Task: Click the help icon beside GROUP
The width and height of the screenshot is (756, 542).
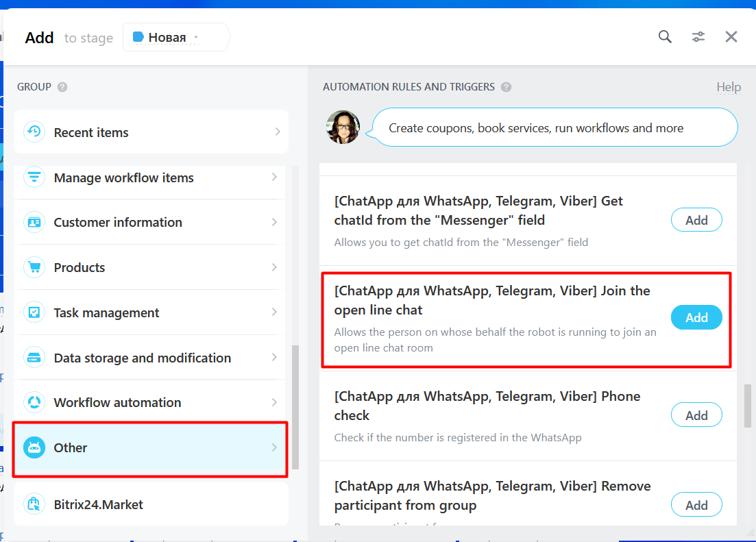Action: point(62,87)
